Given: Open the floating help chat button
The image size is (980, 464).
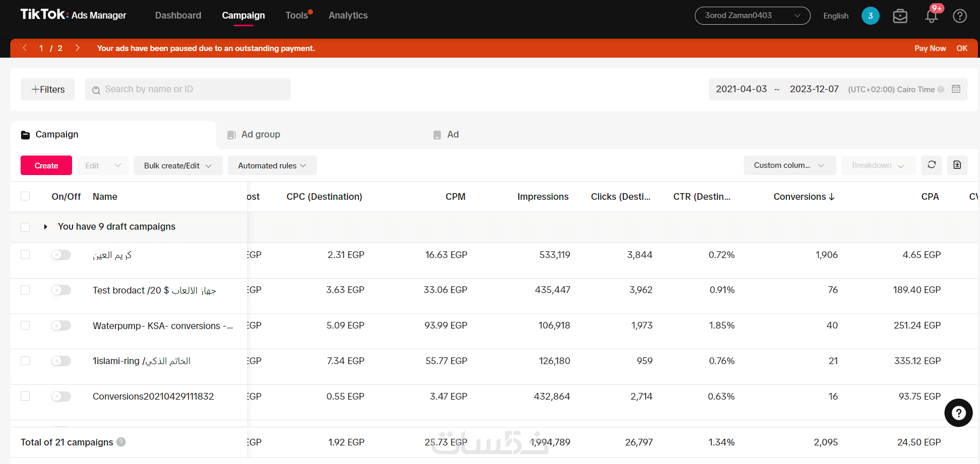Looking at the screenshot, I should coord(958,413).
